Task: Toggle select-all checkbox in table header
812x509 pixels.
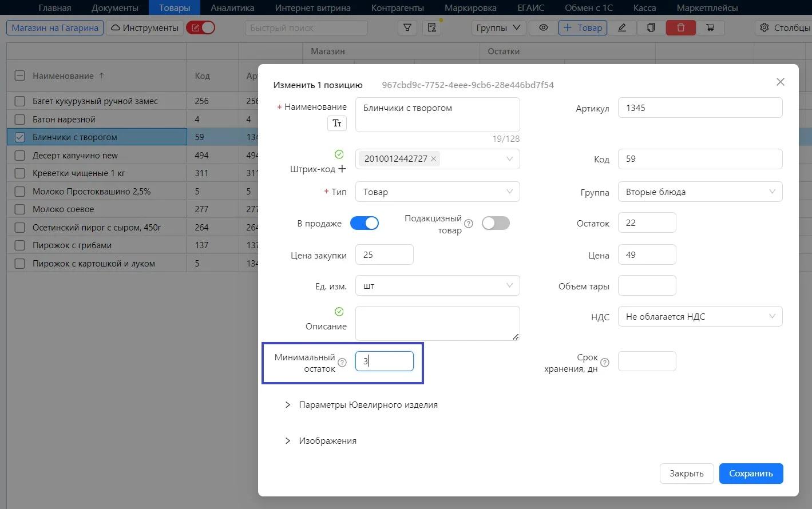Action: click(19, 75)
